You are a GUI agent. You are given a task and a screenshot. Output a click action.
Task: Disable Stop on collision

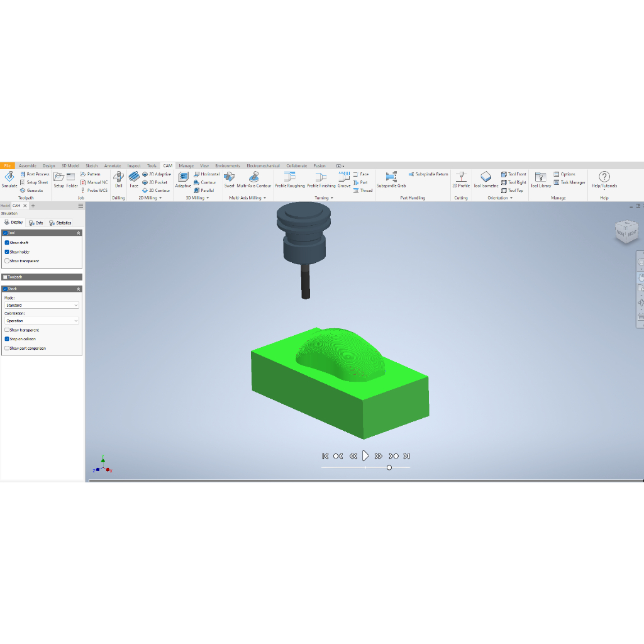tap(7, 339)
